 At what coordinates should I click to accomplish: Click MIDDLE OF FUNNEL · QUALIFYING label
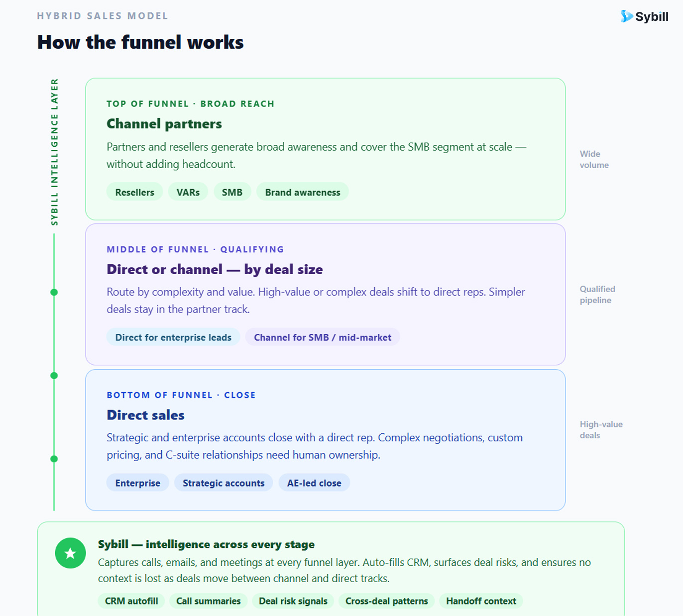(195, 249)
